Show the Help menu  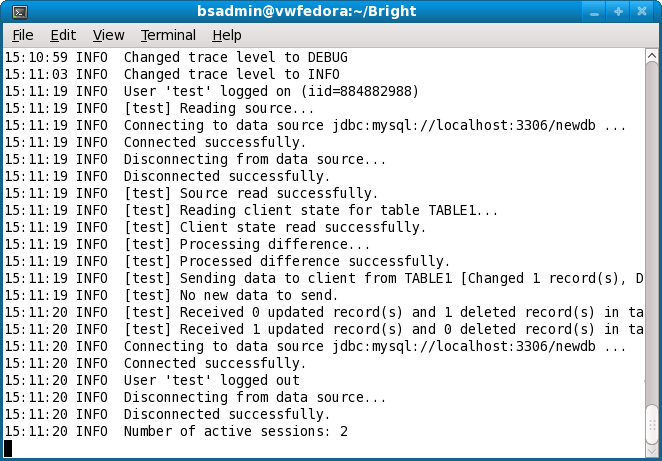click(227, 35)
